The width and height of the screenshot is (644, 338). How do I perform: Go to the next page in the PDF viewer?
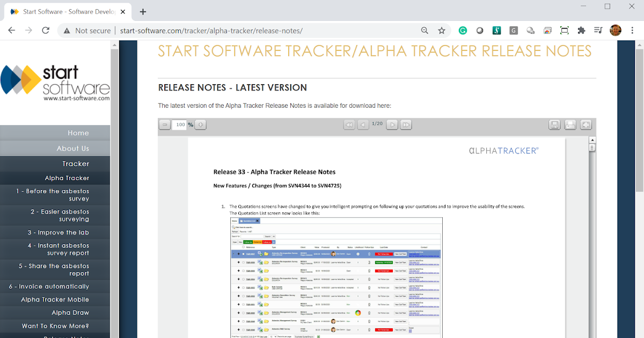(392, 124)
